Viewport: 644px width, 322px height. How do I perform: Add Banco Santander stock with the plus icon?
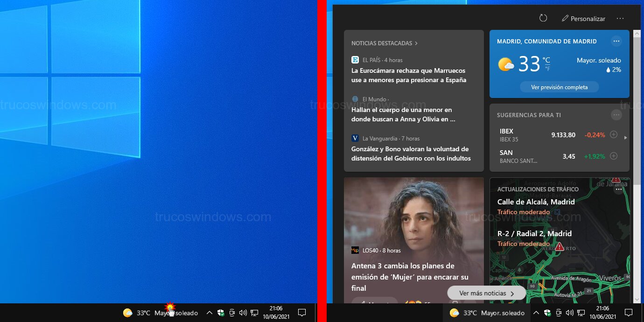tap(613, 156)
